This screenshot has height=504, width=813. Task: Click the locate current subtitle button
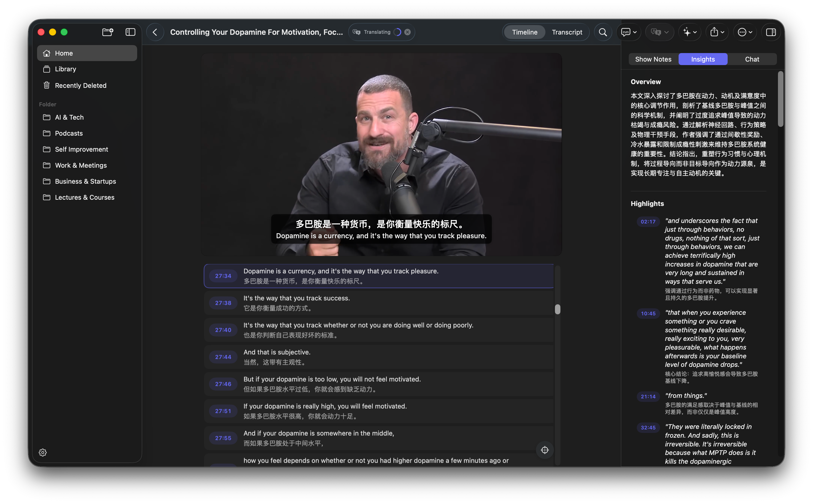[544, 450]
